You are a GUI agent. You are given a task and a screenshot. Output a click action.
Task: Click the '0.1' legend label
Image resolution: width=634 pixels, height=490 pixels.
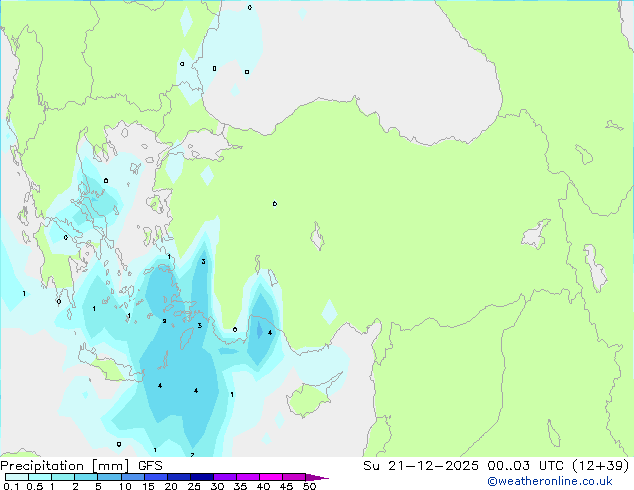point(11,486)
